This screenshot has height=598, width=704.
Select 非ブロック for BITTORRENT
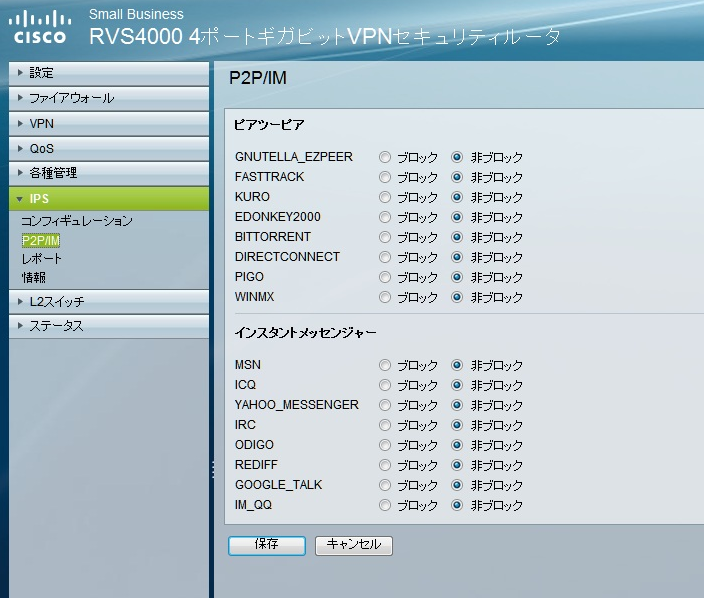point(457,237)
